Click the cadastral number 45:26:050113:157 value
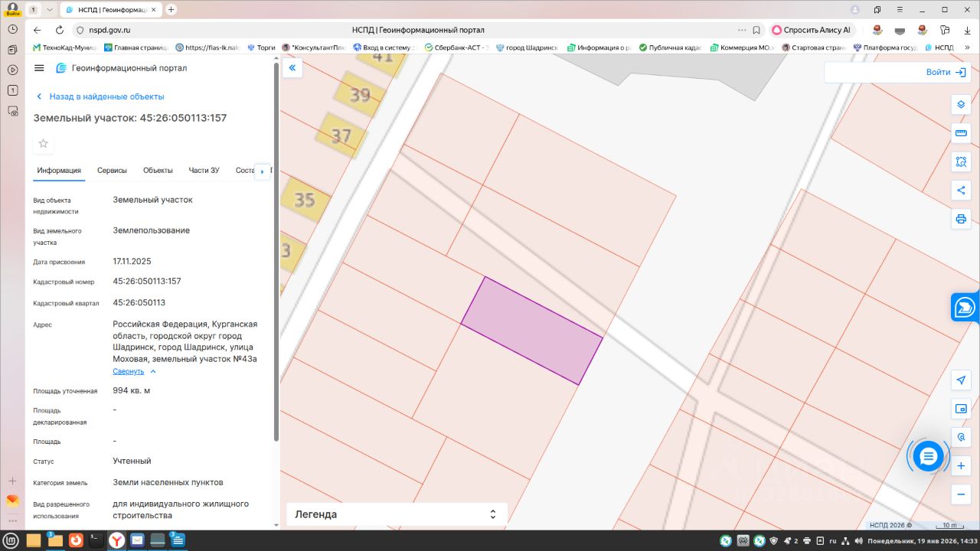980x551 pixels. click(147, 281)
